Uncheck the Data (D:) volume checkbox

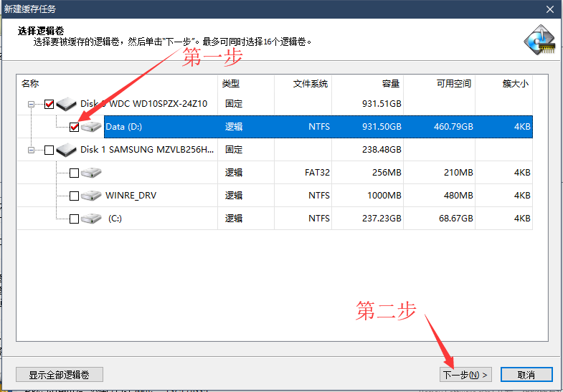(75, 128)
